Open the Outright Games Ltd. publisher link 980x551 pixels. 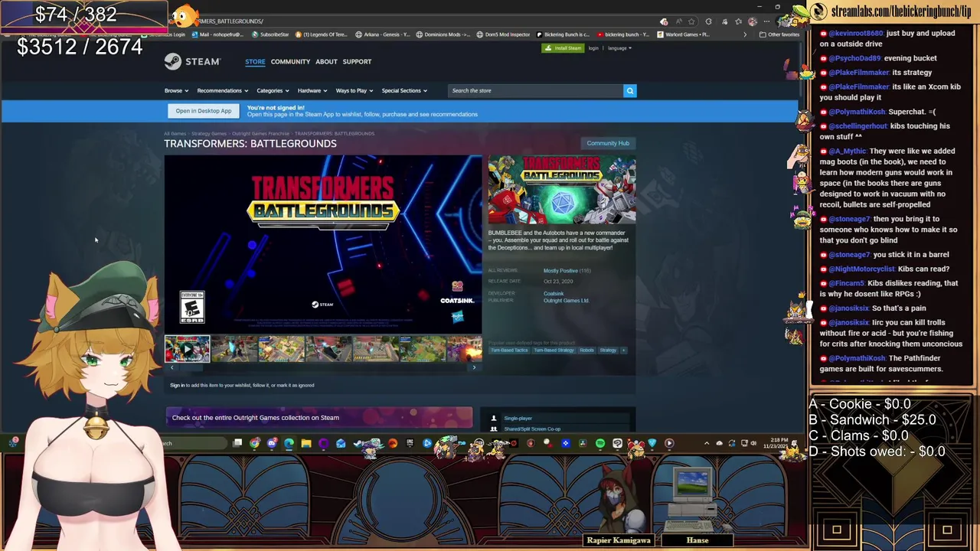566,301
